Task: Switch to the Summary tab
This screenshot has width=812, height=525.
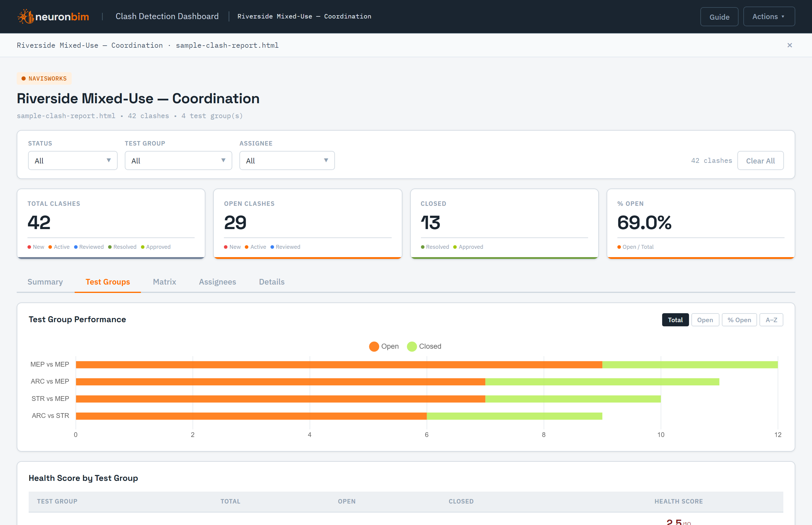Action: click(45, 282)
